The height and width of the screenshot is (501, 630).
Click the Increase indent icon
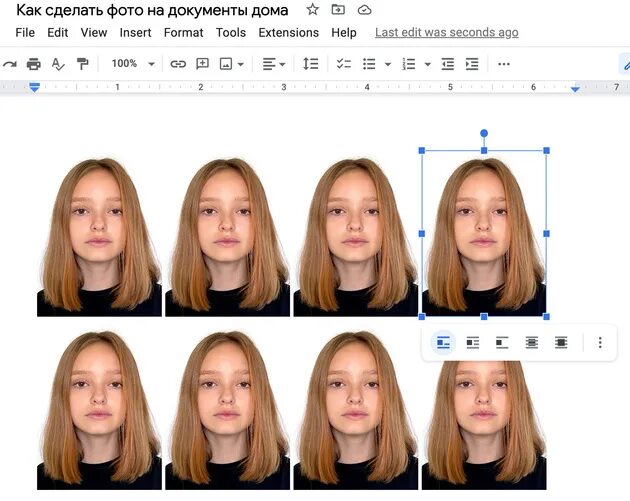coord(472,64)
